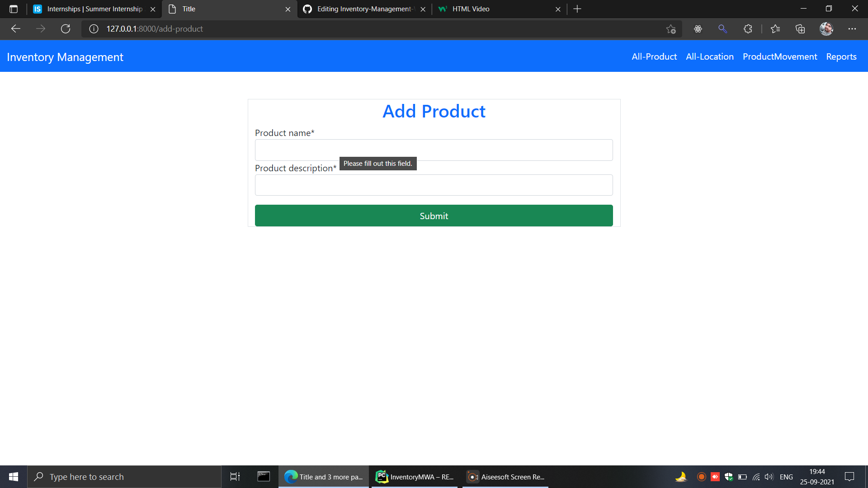Screen dimensions: 868x488
Task: Click the Task View icon on taskbar
Action: [235, 477]
